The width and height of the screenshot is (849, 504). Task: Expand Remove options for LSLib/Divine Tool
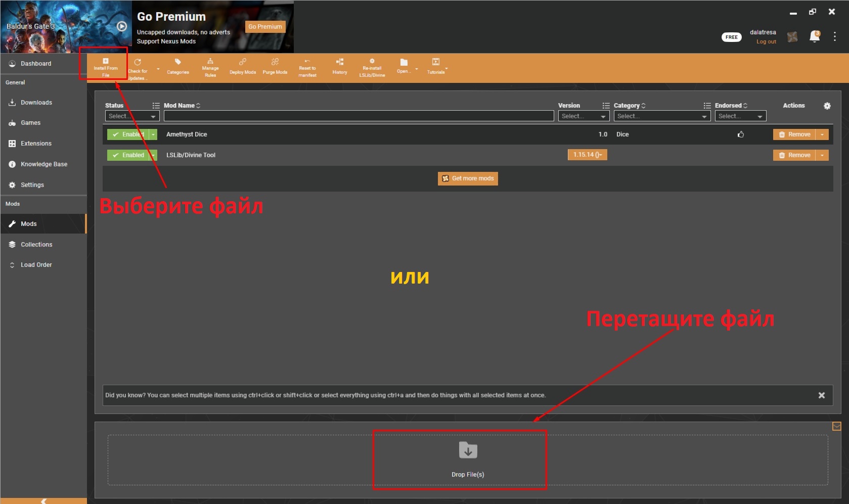tap(822, 155)
